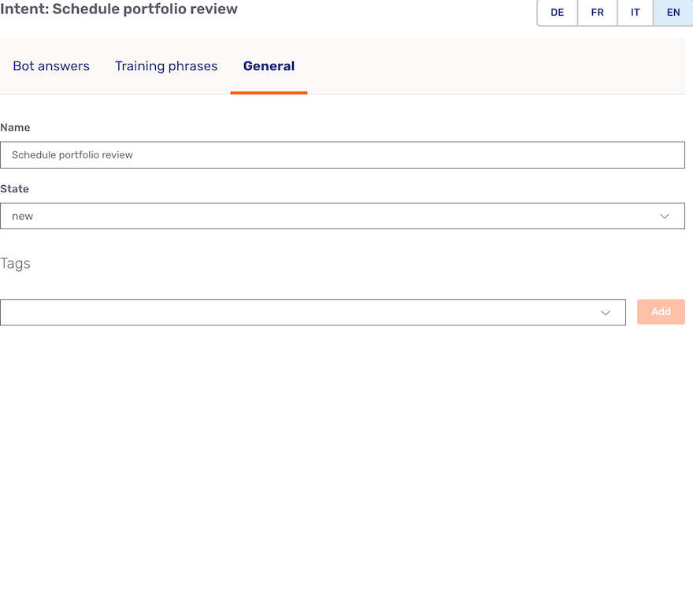This screenshot has height=616, width=693.
Task: Switch language to DE
Action: click(558, 13)
